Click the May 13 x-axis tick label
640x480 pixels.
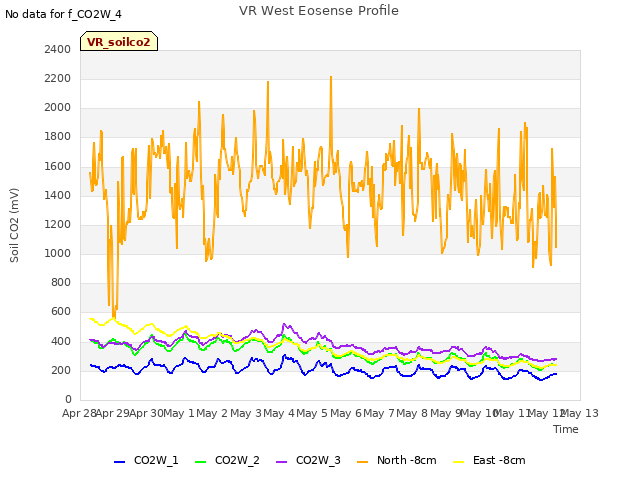coord(580,413)
